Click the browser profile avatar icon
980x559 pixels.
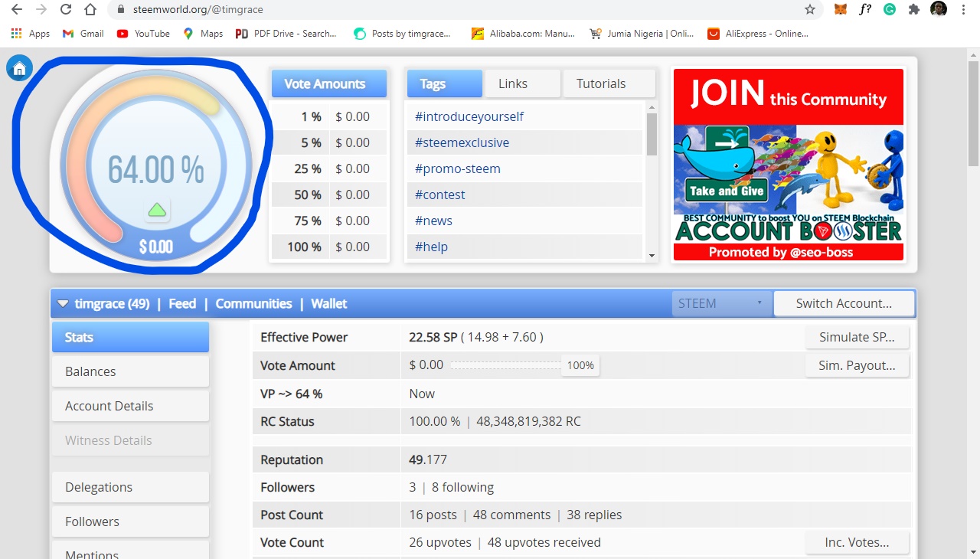(938, 9)
